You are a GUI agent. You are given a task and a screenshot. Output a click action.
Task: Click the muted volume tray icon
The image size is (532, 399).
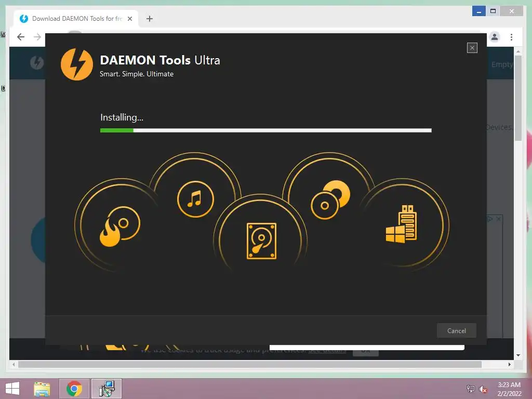point(483,389)
